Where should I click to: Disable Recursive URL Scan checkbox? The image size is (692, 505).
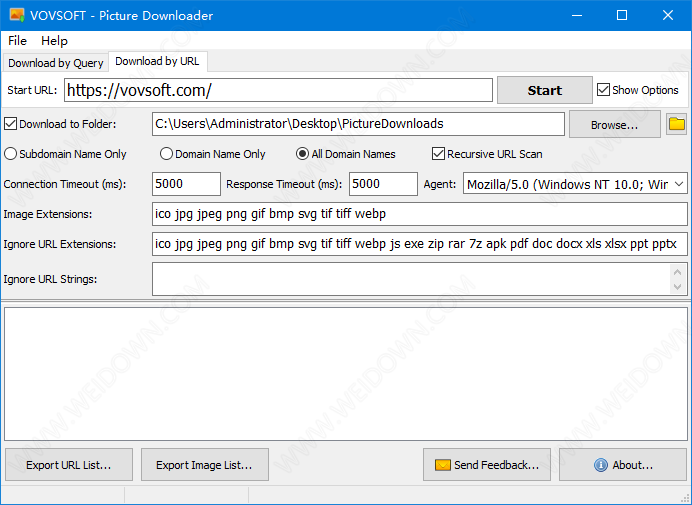tap(438, 154)
